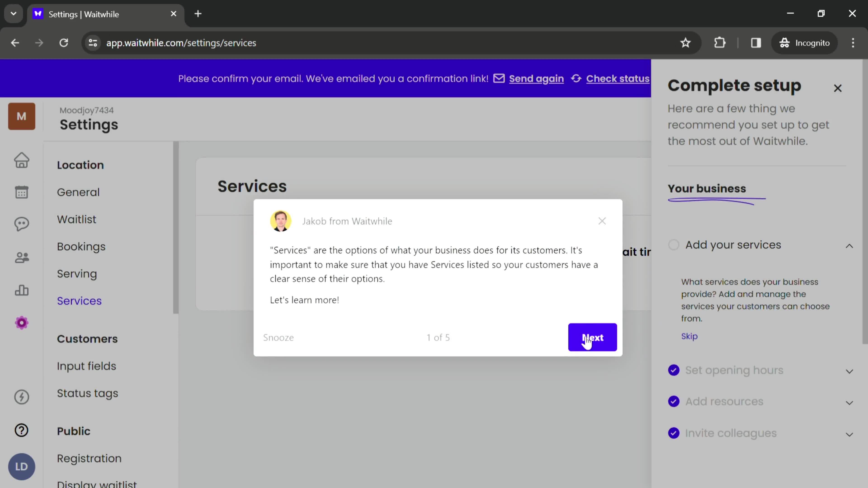This screenshot has width=868, height=488.
Task: Open Status tags settings menu item
Action: tap(88, 393)
